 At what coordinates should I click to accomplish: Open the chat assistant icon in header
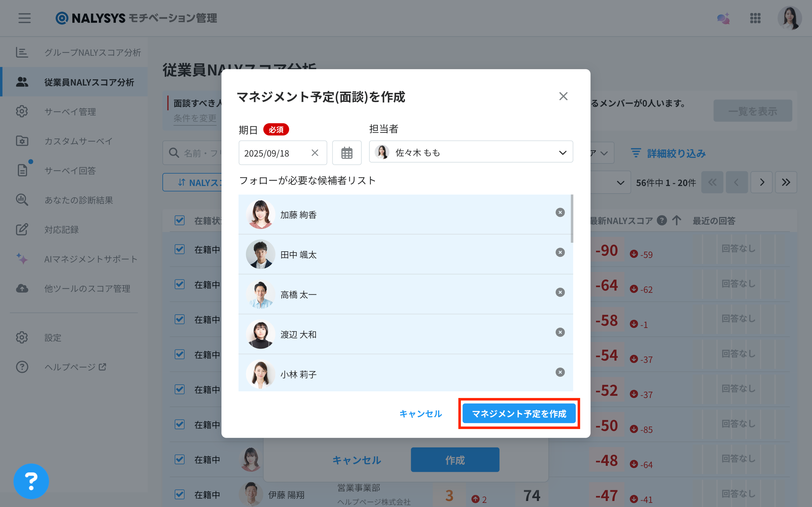point(724,18)
